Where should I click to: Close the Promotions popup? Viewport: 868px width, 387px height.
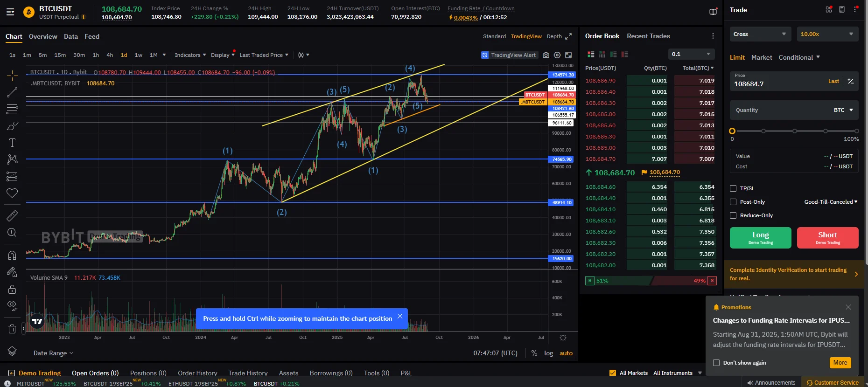(848, 307)
